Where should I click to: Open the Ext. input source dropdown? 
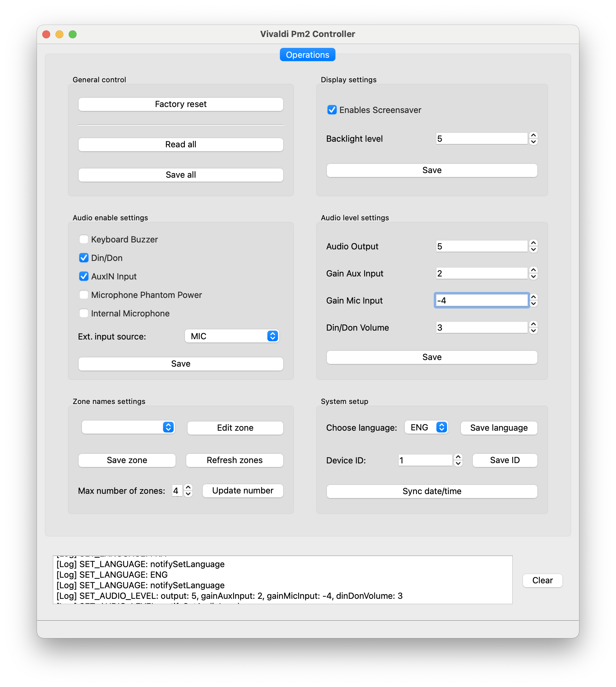pyautogui.click(x=231, y=336)
